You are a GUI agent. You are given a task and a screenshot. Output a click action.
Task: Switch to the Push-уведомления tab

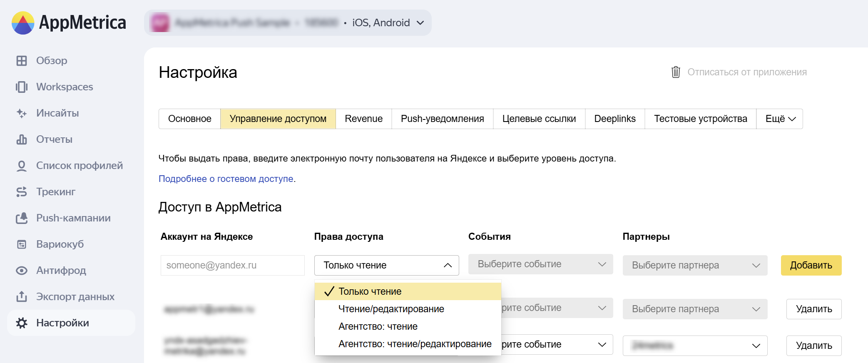(442, 119)
